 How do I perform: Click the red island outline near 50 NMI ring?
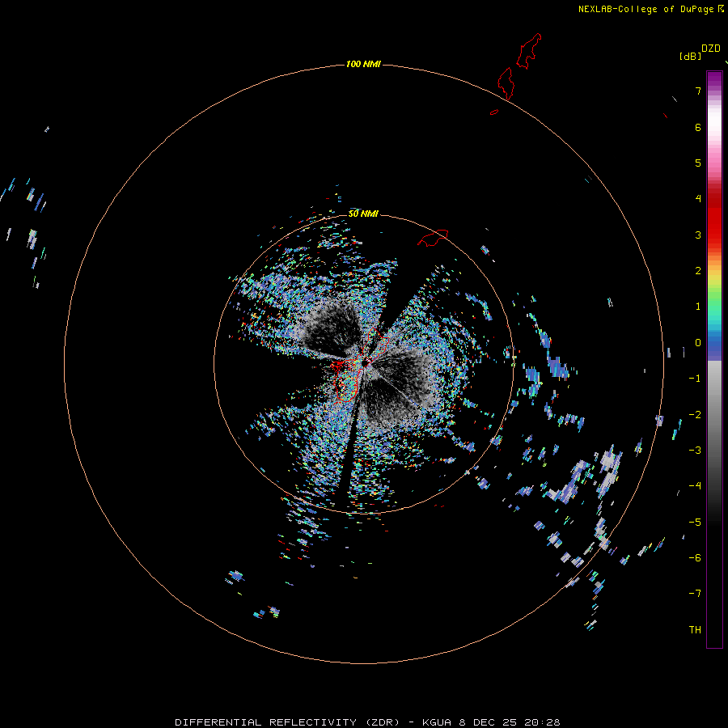[x=433, y=237]
